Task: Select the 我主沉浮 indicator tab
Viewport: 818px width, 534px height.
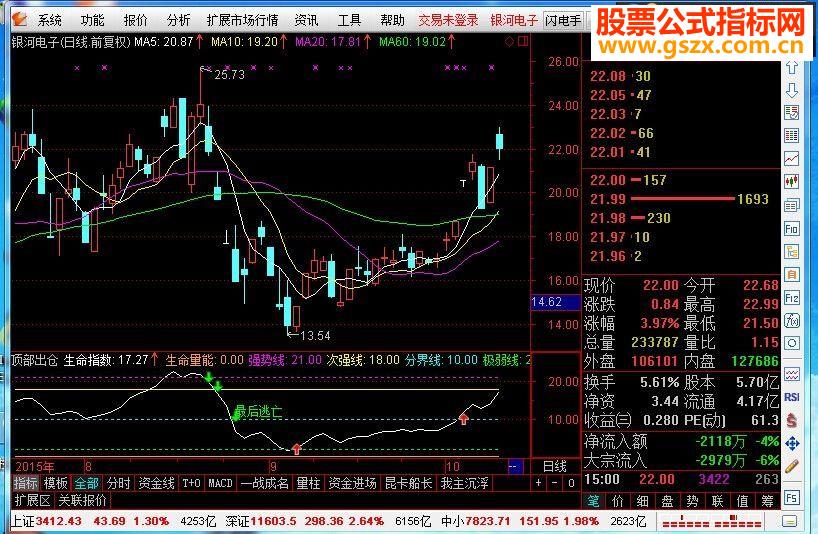Action: 464,483
